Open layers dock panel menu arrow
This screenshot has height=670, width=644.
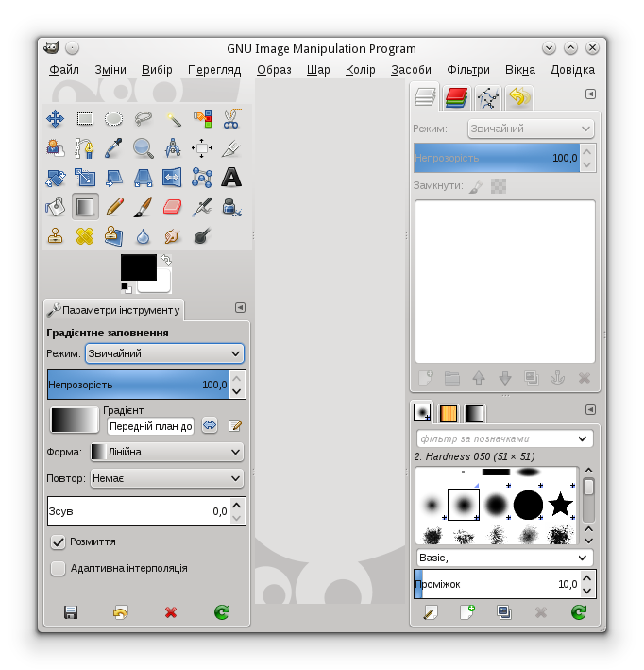pyautogui.click(x=590, y=94)
